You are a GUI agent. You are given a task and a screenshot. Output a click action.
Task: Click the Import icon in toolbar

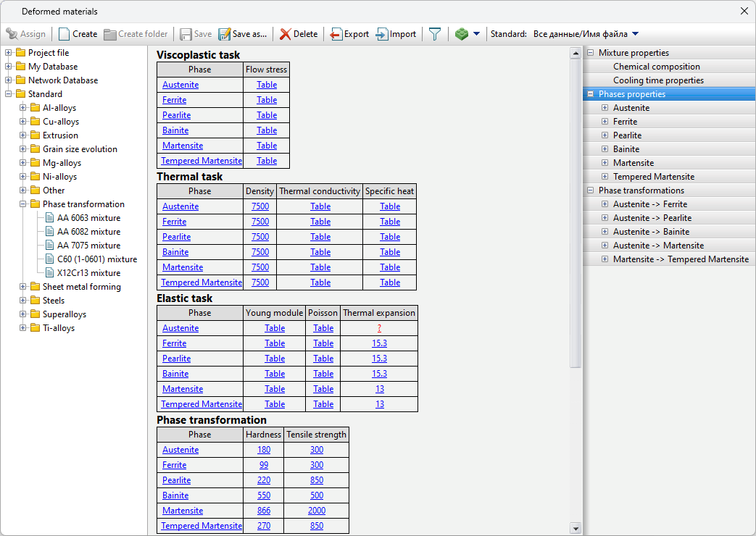(x=382, y=34)
